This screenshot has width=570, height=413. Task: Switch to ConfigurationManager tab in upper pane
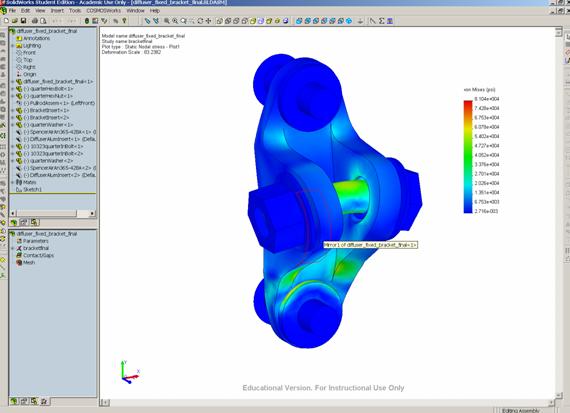(x=35, y=222)
